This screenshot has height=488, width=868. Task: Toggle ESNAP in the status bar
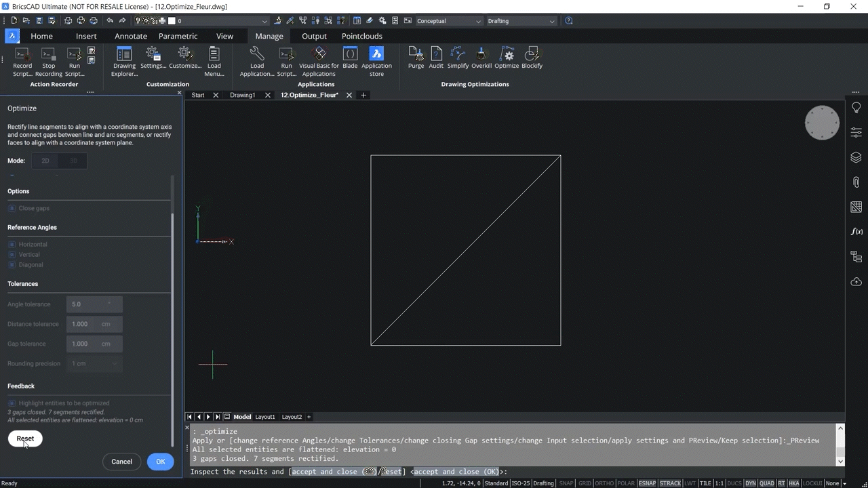[x=647, y=483]
